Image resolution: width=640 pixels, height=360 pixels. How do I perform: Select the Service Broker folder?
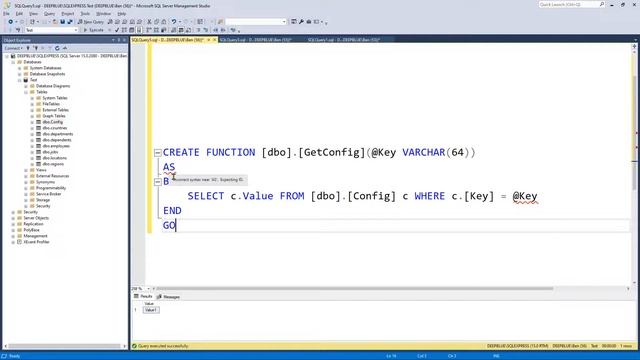pyautogui.click(x=48, y=194)
